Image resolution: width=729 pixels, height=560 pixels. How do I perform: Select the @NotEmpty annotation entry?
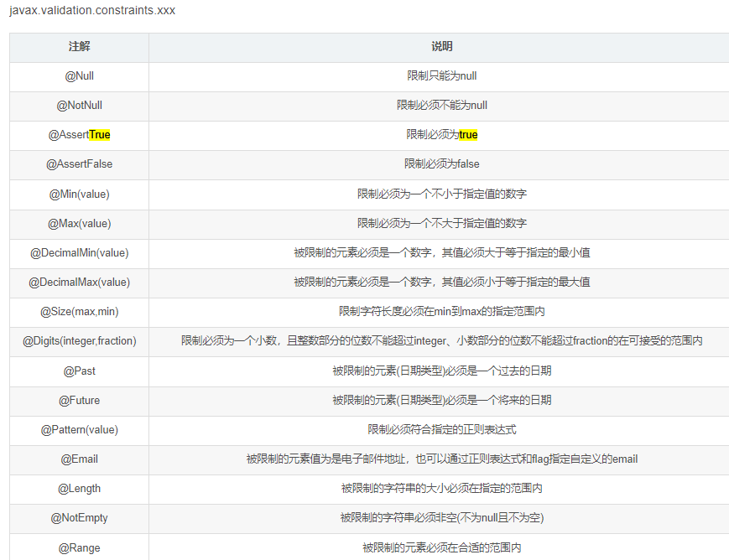click(x=79, y=518)
